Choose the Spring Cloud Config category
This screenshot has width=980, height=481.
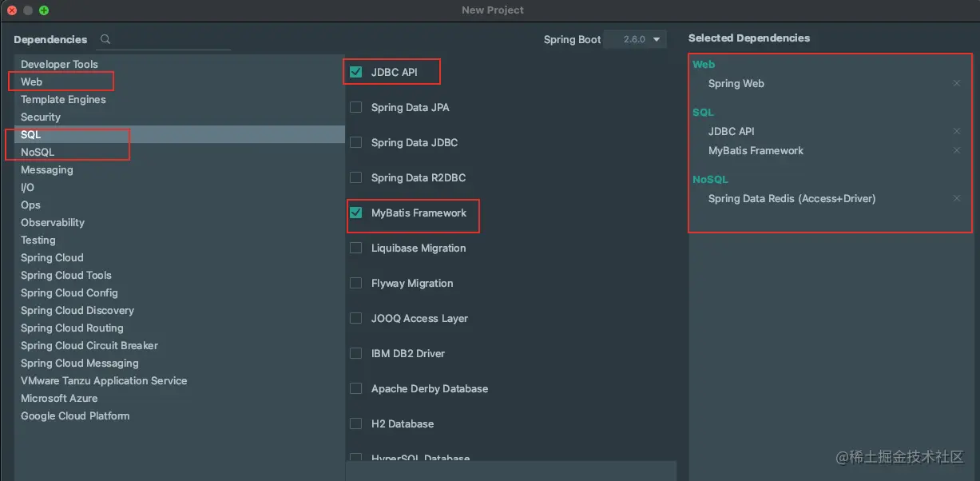click(x=180, y=292)
